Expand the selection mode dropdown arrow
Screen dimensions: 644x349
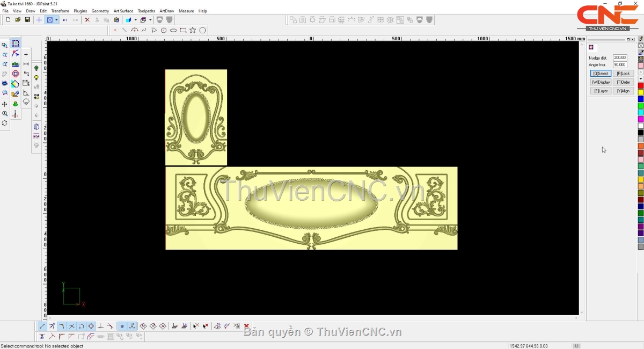pyautogui.click(x=56, y=20)
